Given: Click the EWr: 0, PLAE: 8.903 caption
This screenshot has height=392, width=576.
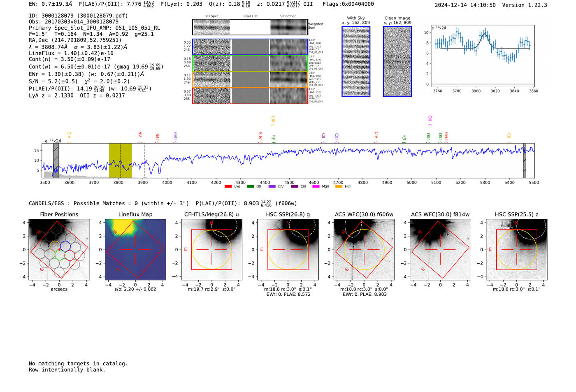Looking at the screenshot, I should [x=364, y=295].
